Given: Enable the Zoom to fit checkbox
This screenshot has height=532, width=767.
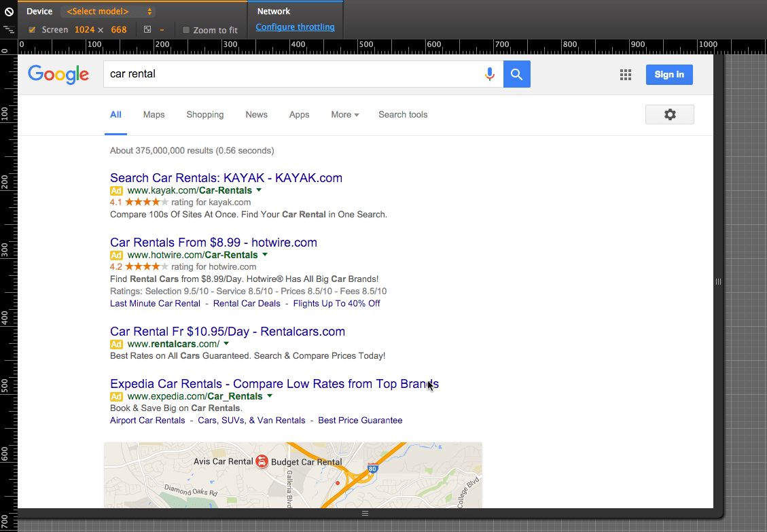Looking at the screenshot, I should (x=186, y=30).
